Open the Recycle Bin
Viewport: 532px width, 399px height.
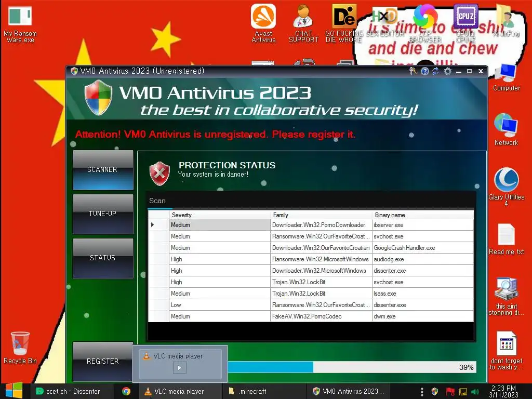(20, 348)
